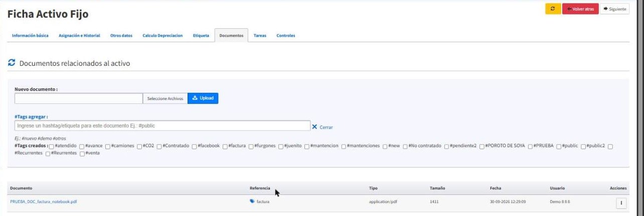The height and width of the screenshot is (216, 644).
Task: Open PRUEBA_DOC_factura_notebook.pdf document link
Action: (44, 202)
